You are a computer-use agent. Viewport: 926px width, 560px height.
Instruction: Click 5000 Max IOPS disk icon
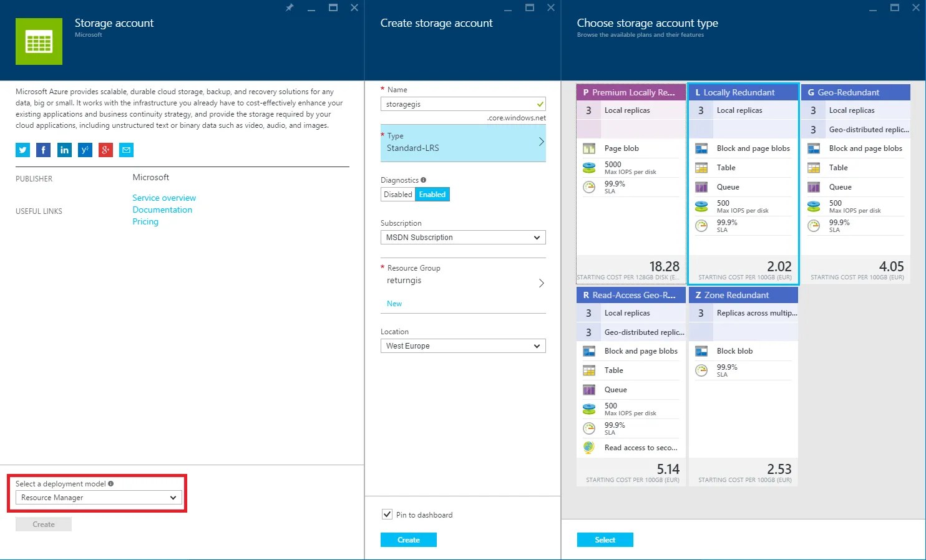pyautogui.click(x=588, y=168)
